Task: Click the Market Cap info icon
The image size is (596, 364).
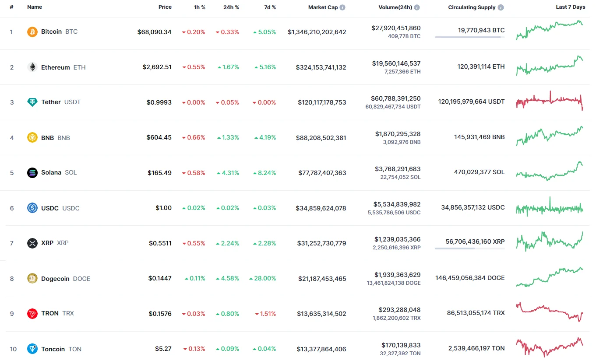Action: coord(342,7)
